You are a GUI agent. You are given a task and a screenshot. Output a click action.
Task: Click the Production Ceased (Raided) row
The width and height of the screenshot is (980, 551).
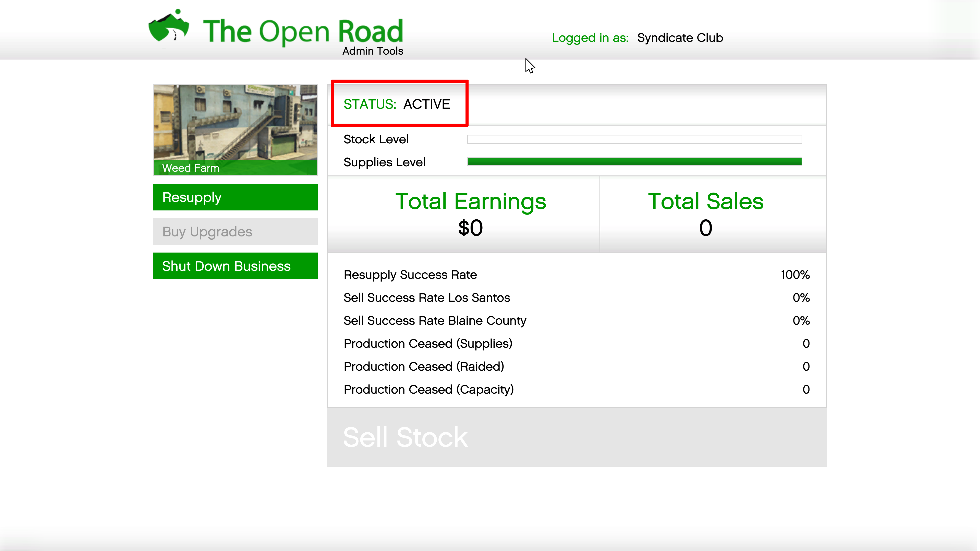coord(576,367)
